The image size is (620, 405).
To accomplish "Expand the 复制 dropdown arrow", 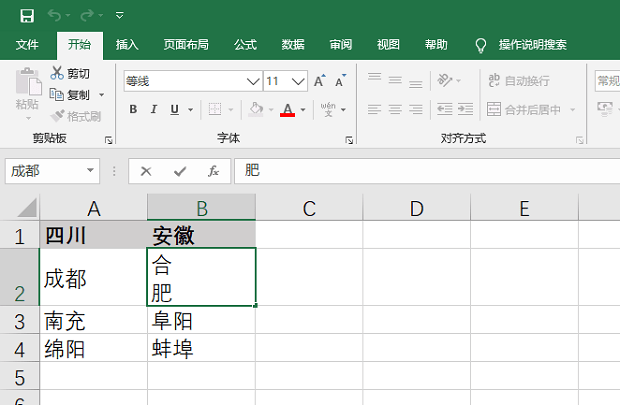I will pyautogui.click(x=102, y=95).
